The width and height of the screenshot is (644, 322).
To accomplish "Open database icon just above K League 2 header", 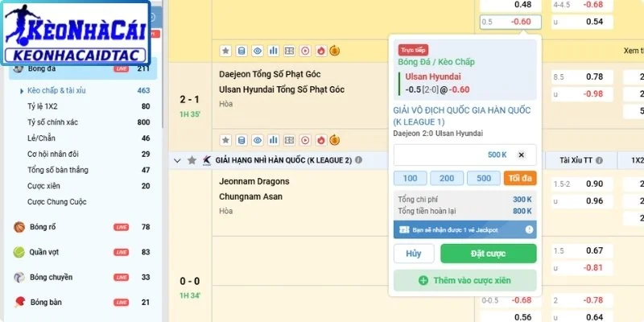I will coord(242,140).
